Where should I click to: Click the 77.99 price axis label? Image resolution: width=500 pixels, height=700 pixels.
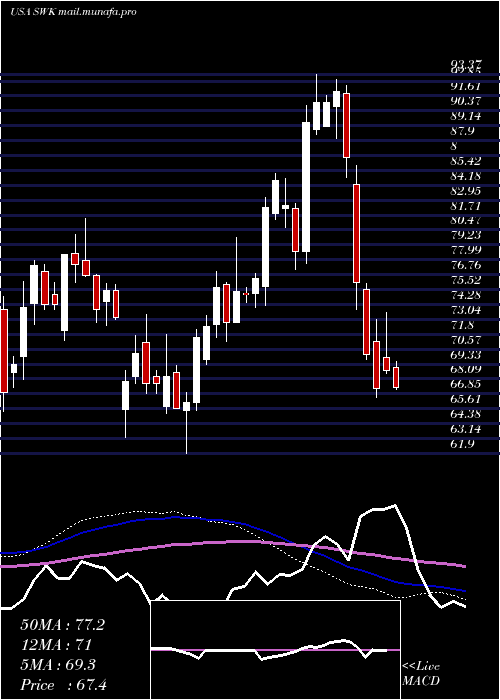pos(466,250)
